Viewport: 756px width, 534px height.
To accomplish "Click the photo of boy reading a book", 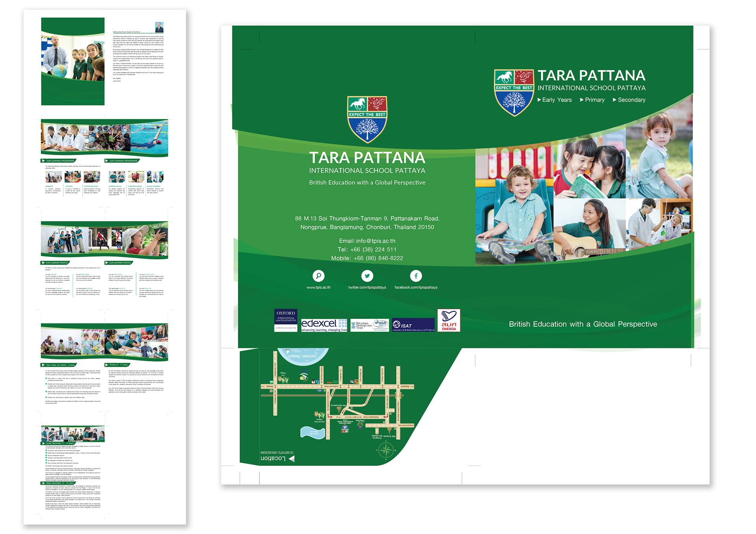I will click(x=514, y=207).
